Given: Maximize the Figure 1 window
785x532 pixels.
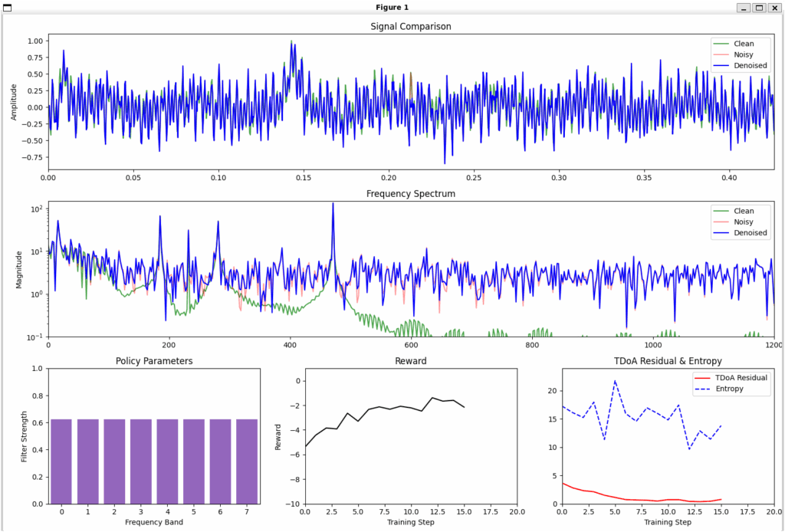Looking at the screenshot, I should click(x=759, y=7).
